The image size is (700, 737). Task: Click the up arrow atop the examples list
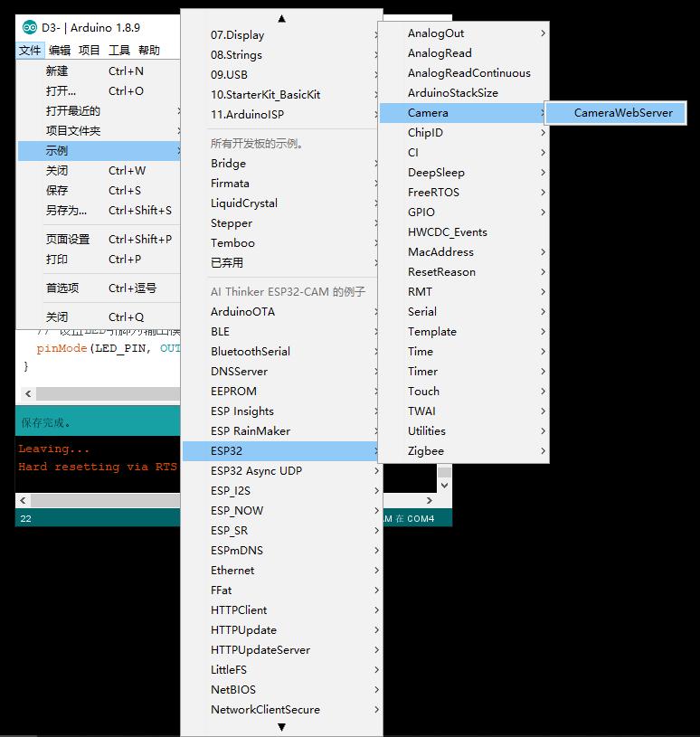[281, 19]
